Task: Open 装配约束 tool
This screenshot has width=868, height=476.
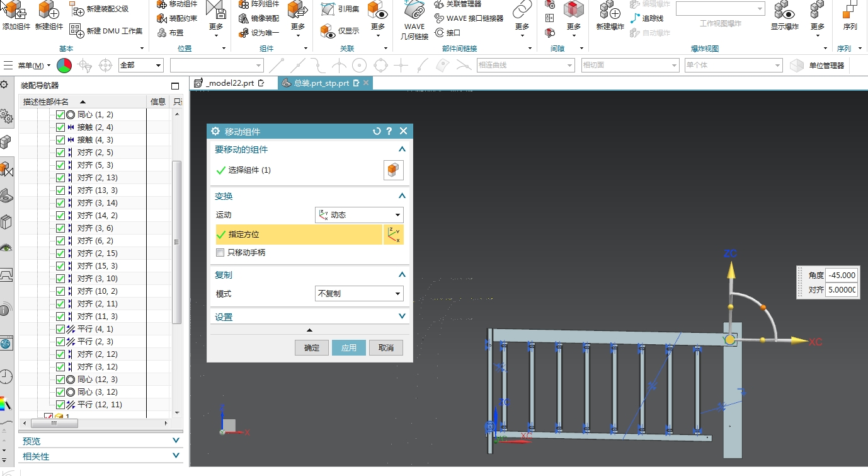Action: (x=177, y=18)
